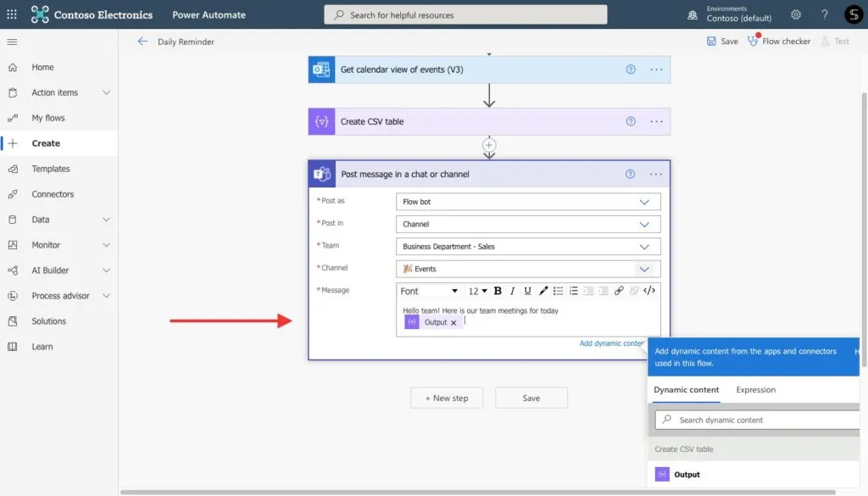This screenshot has width=868, height=496.
Task: Open My flows in the sidebar
Action: [48, 118]
